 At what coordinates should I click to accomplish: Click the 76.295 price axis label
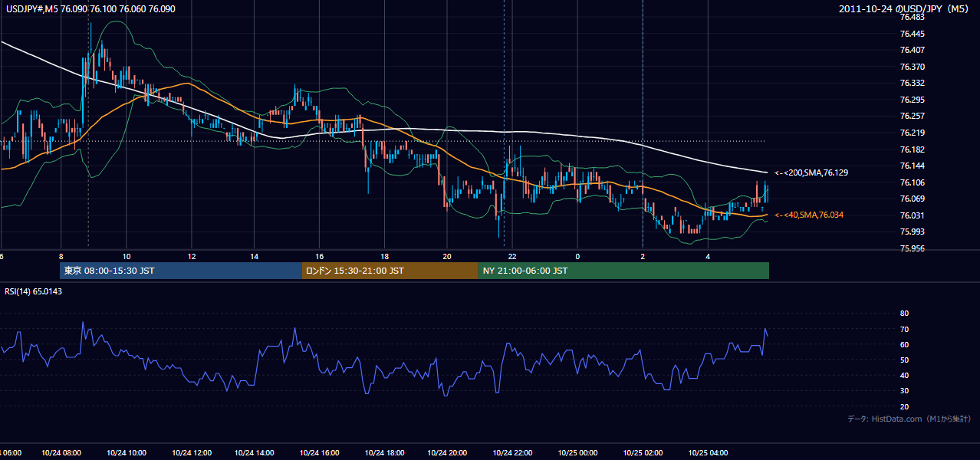[x=911, y=100]
